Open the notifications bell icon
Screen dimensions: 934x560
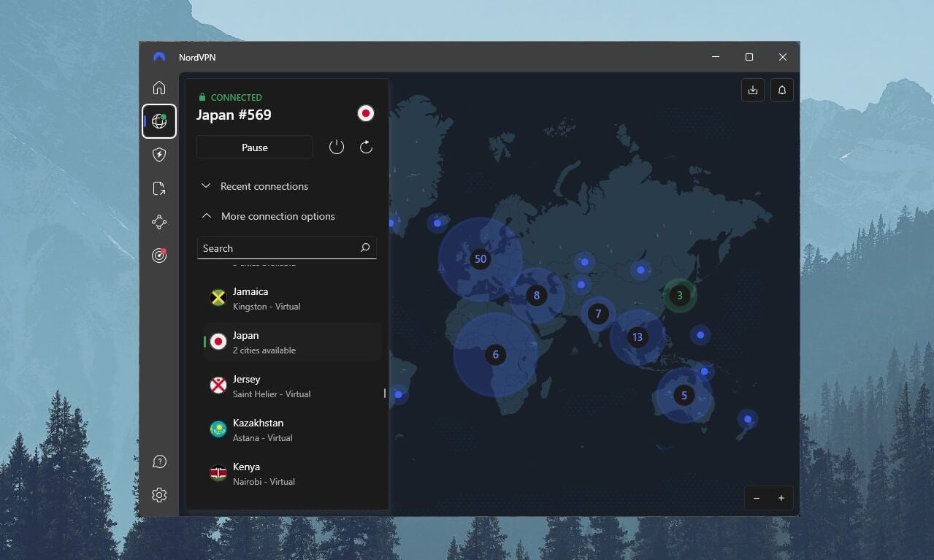[x=782, y=90]
